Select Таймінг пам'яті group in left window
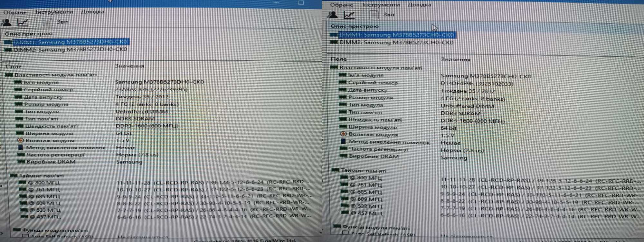 point(41,176)
